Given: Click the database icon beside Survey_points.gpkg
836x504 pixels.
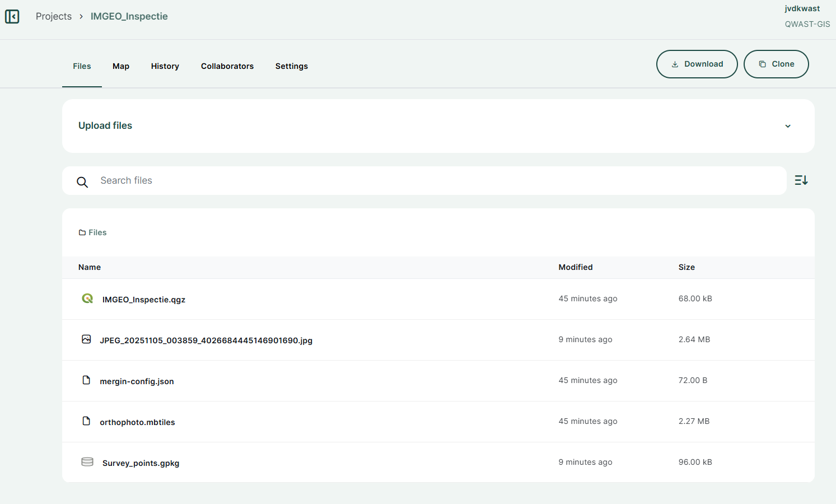Looking at the screenshot, I should 87,462.
